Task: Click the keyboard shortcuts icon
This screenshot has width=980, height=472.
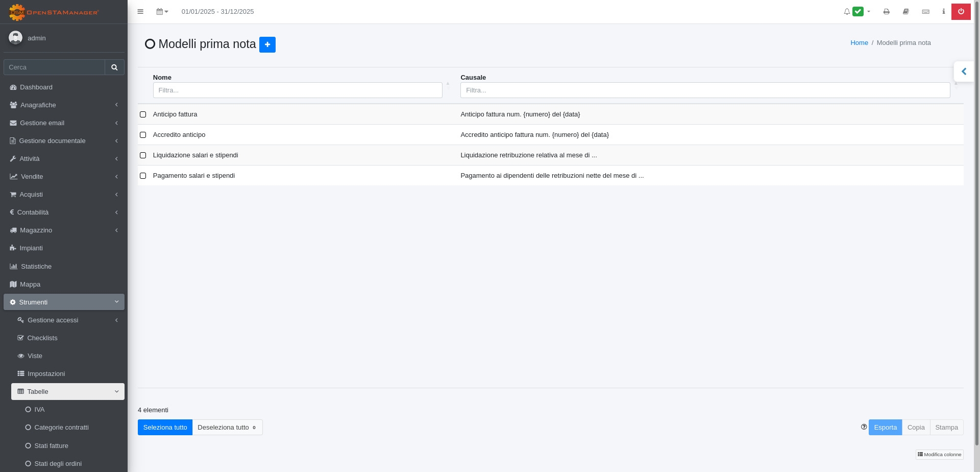Action: click(925, 12)
